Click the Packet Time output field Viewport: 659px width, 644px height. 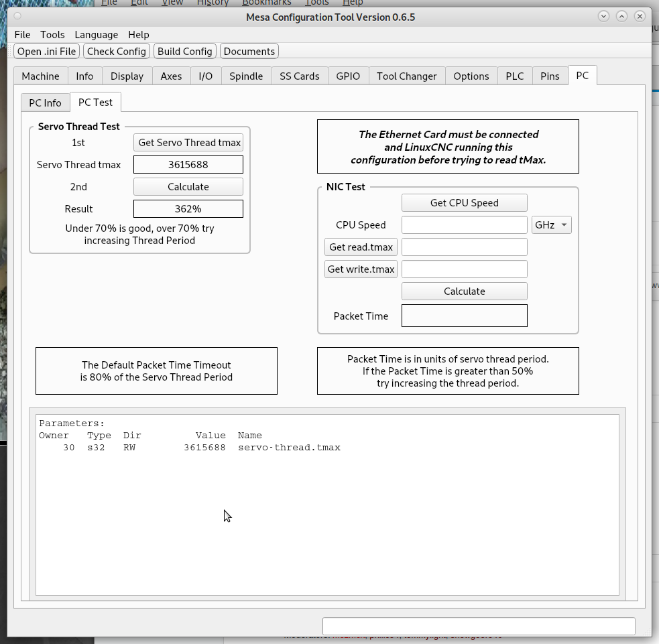(x=465, y=316)
